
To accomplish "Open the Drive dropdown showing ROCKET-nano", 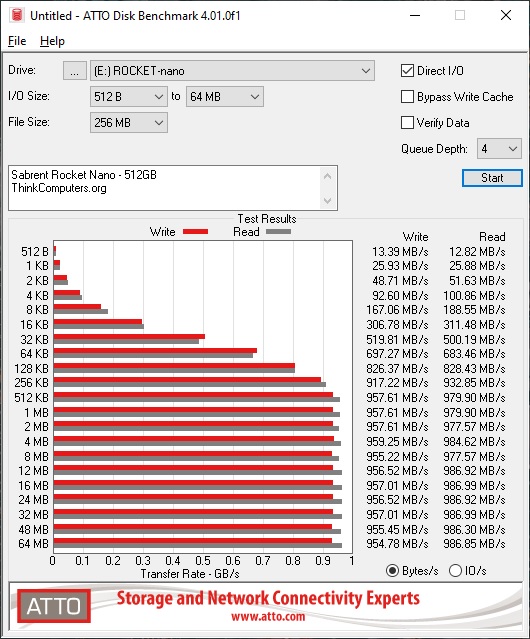I will [x=232, y=71].
